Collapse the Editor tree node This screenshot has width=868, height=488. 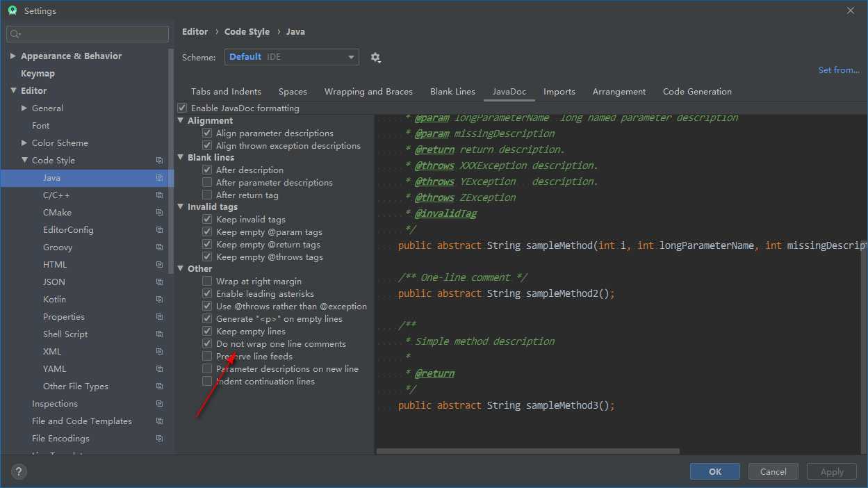(x=13, y=91)
